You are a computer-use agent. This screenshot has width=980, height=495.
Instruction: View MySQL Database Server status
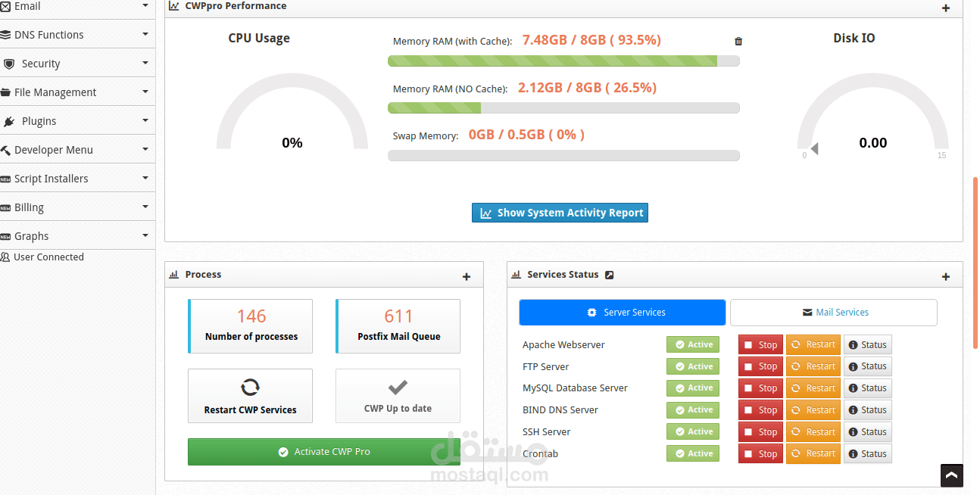(868, 388)
